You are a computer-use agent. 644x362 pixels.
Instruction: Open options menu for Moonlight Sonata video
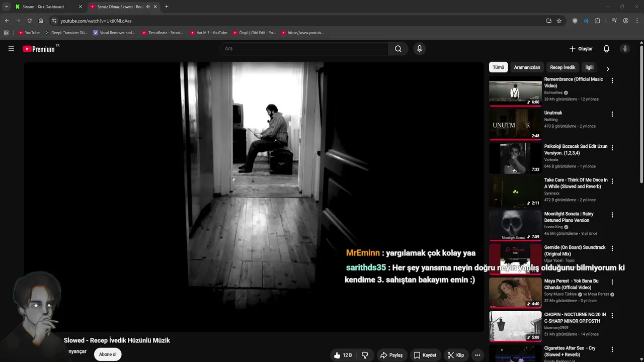tap(612, 215)
